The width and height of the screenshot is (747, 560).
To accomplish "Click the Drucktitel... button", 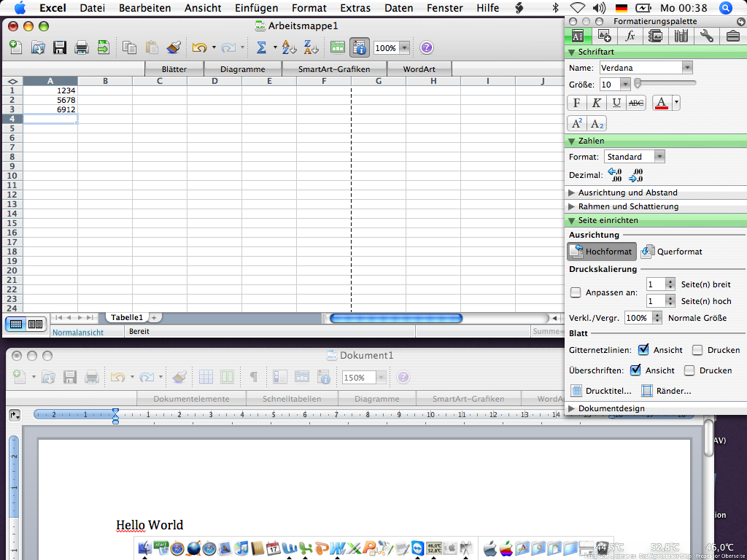I will [x=601, y=391].
